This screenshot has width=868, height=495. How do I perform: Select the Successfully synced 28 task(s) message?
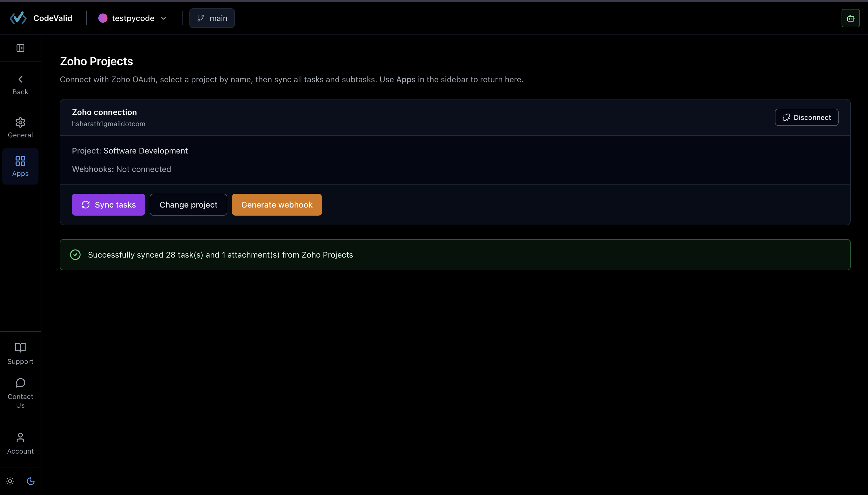[220, 255]
